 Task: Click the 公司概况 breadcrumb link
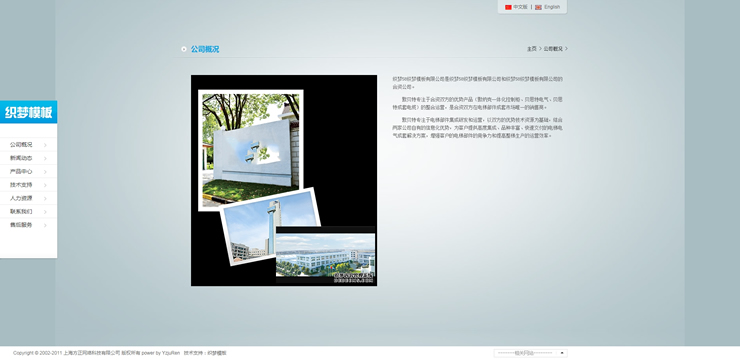(553, 49)
